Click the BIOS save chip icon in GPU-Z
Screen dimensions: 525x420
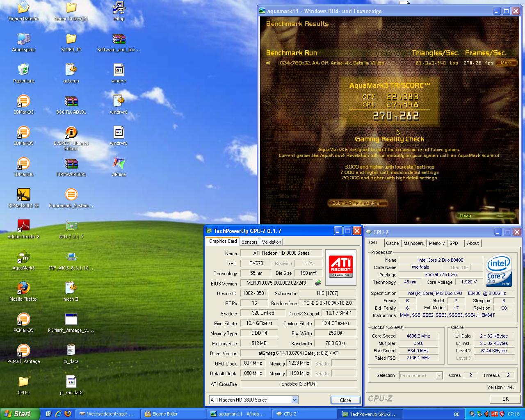pyautogui.click(x=317, y=283)
